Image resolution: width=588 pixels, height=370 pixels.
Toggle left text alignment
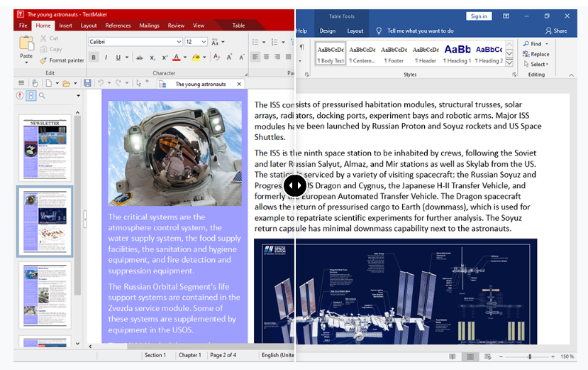255,58
